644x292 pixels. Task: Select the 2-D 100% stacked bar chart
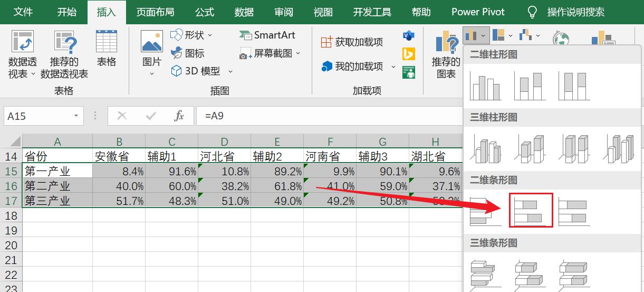[x=574, y=211]
